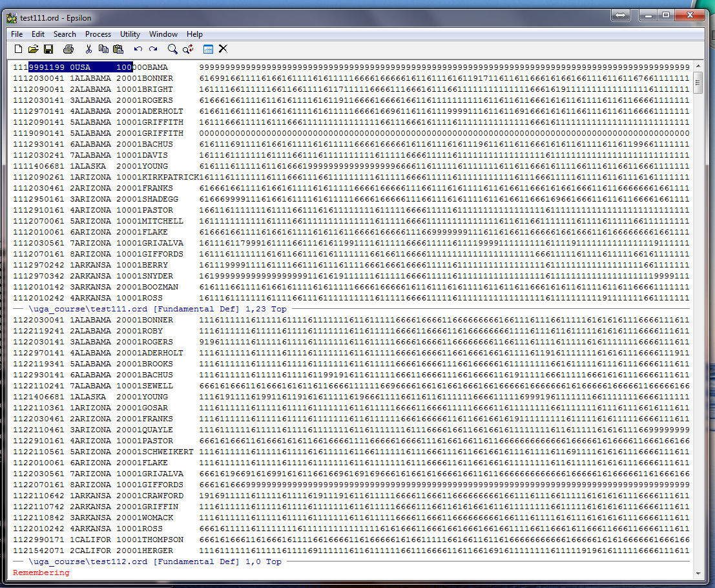
Task: Open the Process menu
Action: tap(98, 34)
